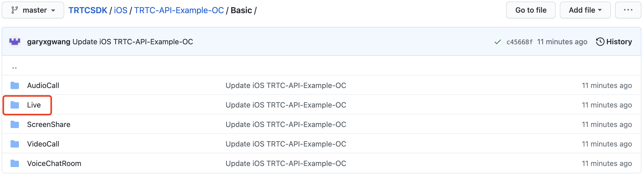Click the Live folder icon
644x176 pixels.
tap(15, 105)
